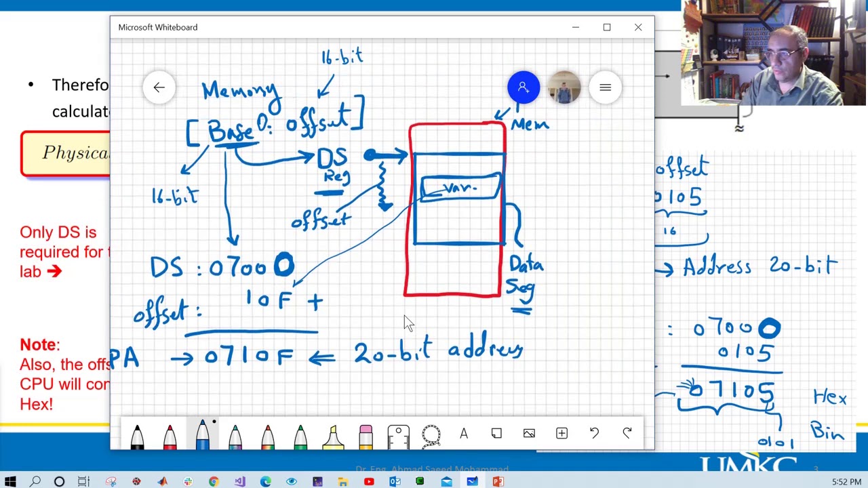Undo the last whiteboard stroke
Viewport: 868px width, 488px height.
[594, 433]
